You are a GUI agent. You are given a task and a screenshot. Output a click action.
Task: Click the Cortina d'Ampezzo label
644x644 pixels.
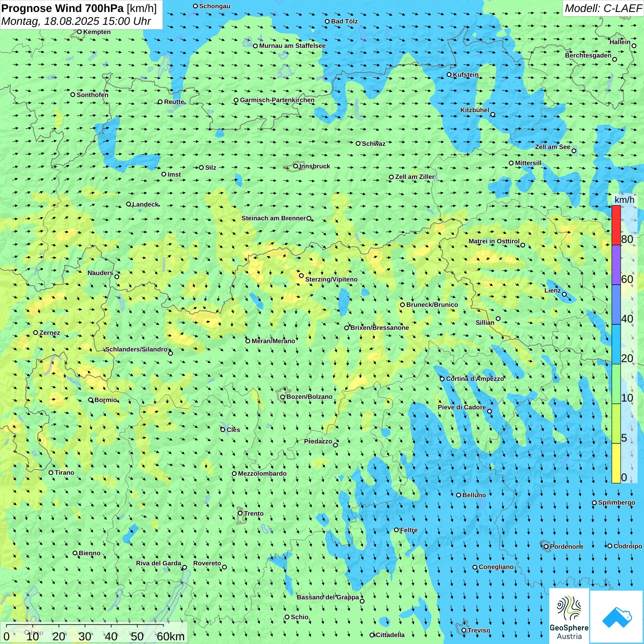(475, 379)
